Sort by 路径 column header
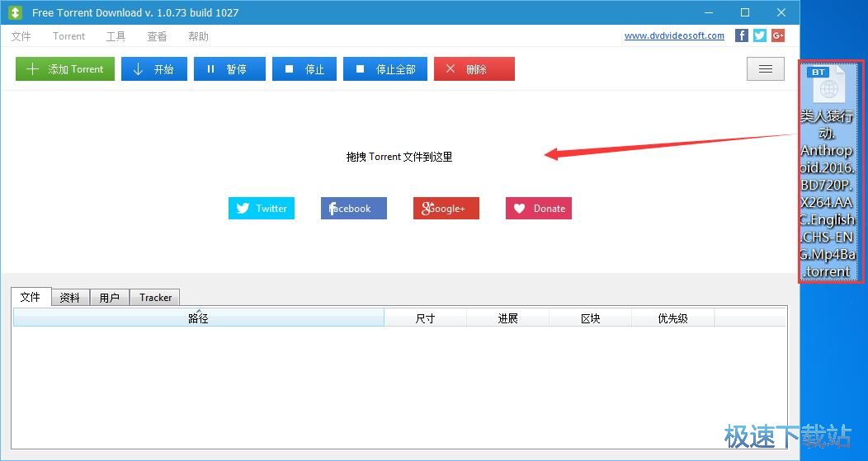The height and width of the screenshot is (461, 868). 199,318
